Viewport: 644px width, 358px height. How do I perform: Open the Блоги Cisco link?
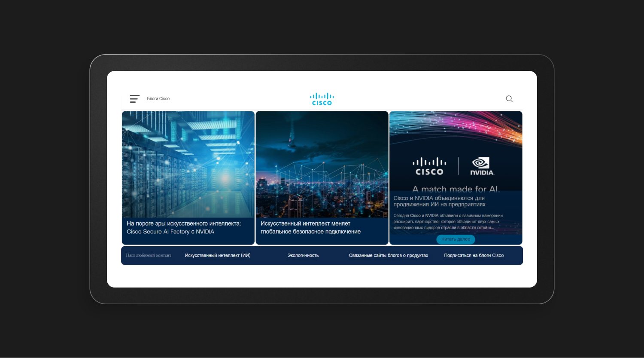click(158, 99)
